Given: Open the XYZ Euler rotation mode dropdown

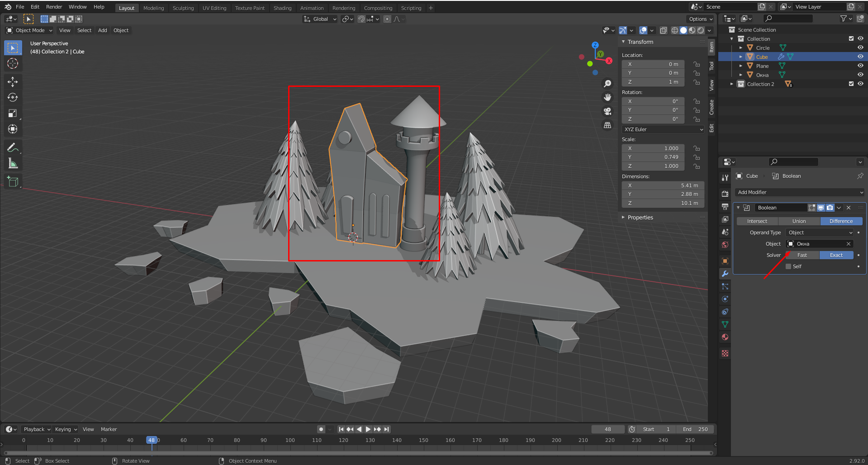Looking at the screenshot, I should click(x=663, y=129).
